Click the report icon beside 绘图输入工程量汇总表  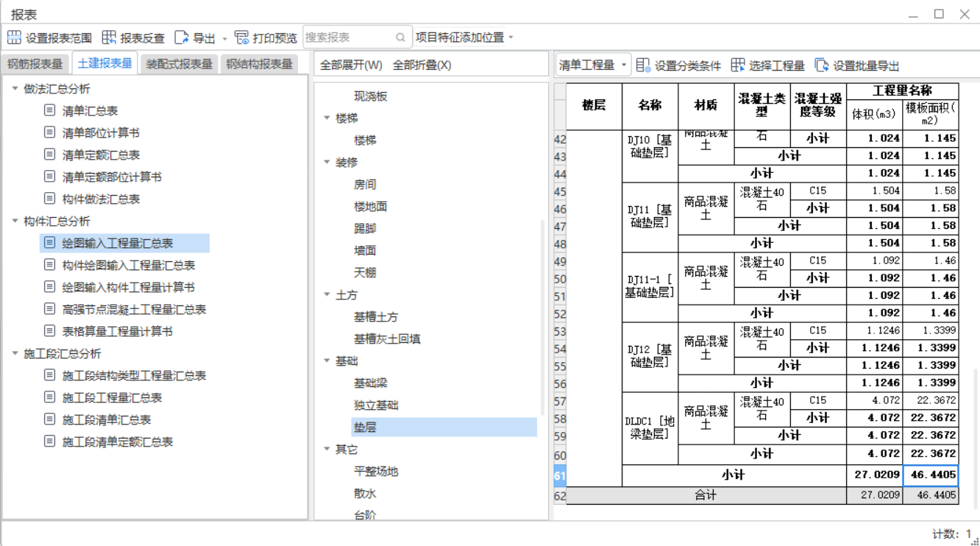point(49,243)
